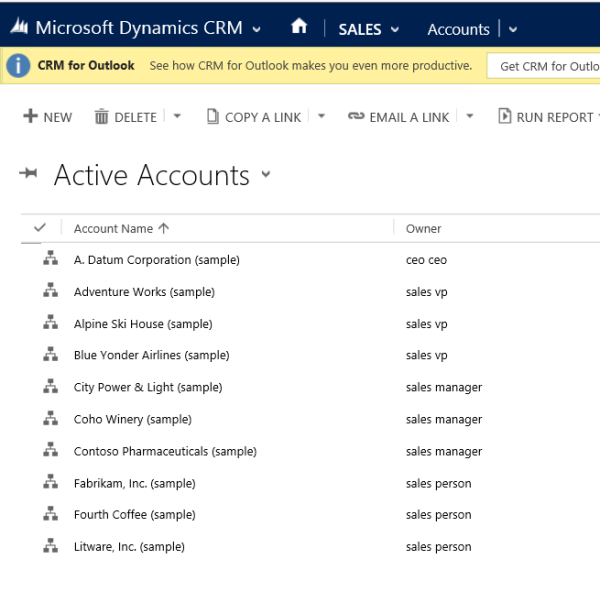Click account icon for Fabrikam, Inc.
Screen dimensions: 600x614
click(51, 482)
